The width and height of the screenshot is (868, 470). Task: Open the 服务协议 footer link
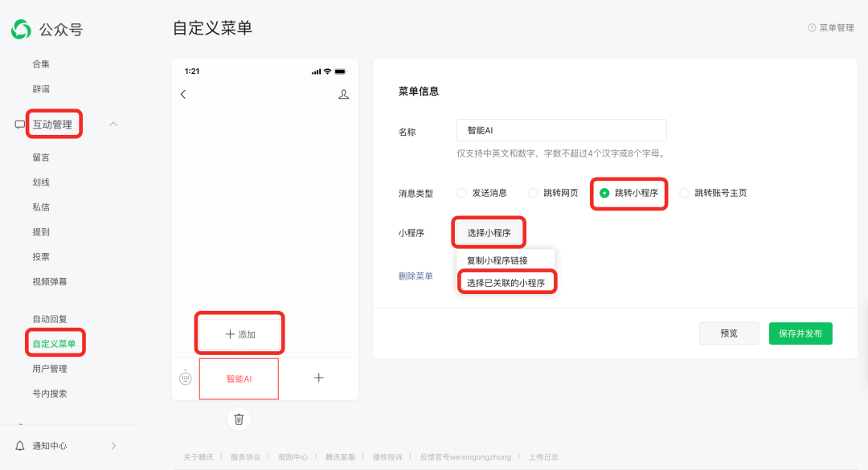coord(246,457)
